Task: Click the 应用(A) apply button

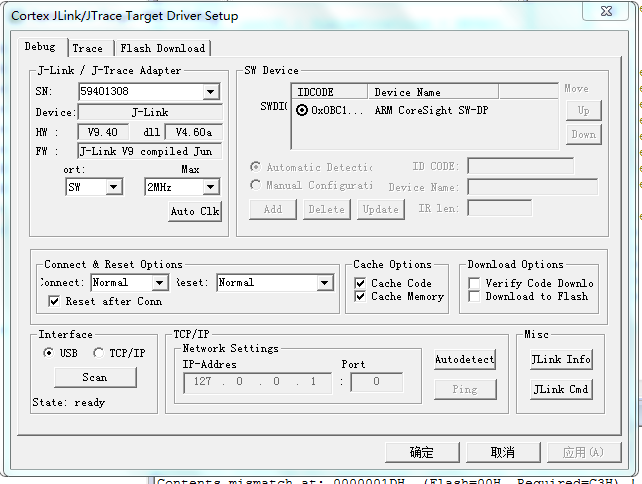Action: click(584, 452)
